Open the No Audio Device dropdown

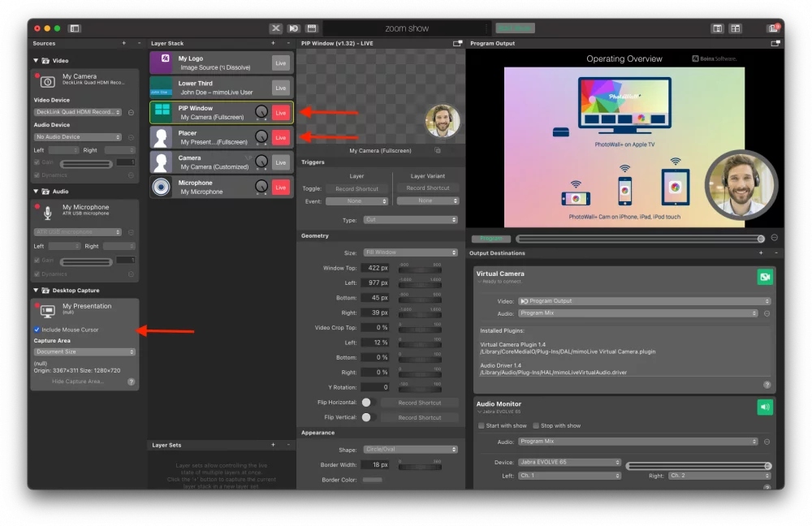[78, 137]
